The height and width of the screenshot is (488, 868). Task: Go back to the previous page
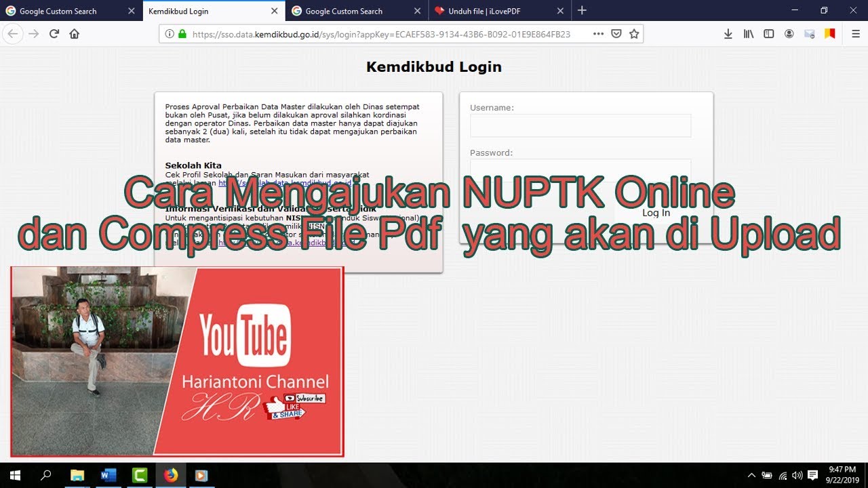click(13, 34)
